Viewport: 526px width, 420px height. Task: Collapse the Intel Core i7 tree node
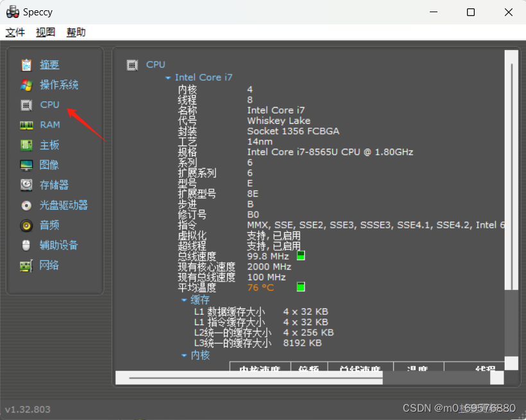coord(168,78)
